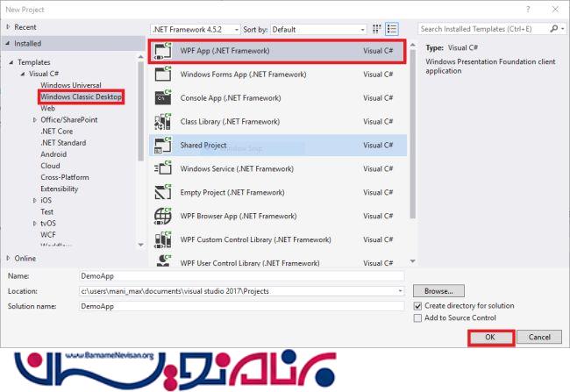Open the search options dropdown arrow
Viewport: 570px width, 392px height.
point(562,29)
